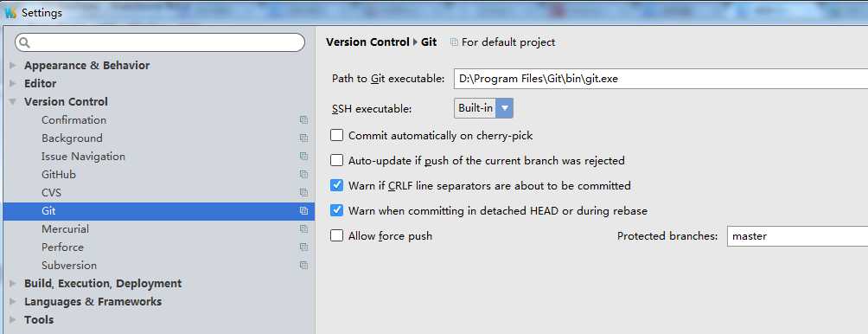Click the project icon beside GitHub entry
The image size is (868, 334).
click(303, 175)
